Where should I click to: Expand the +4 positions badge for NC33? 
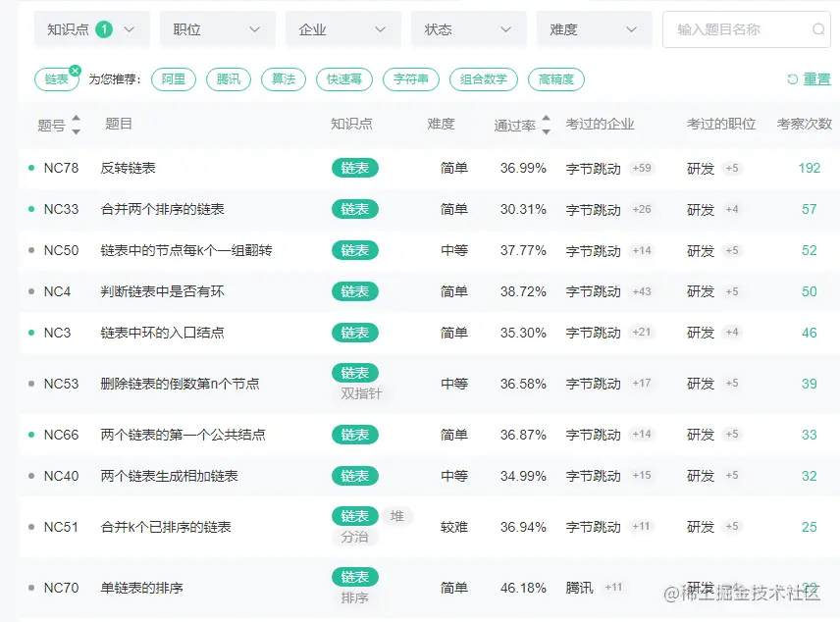click(732, 209)
